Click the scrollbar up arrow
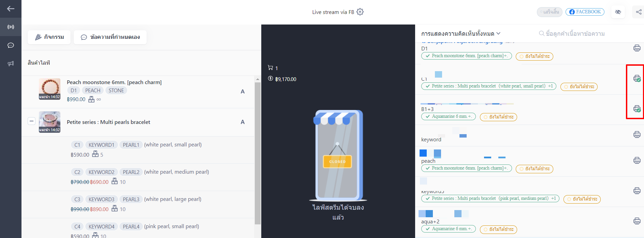The width and height of the screenshot is (644, 238). tap(258, 79)
